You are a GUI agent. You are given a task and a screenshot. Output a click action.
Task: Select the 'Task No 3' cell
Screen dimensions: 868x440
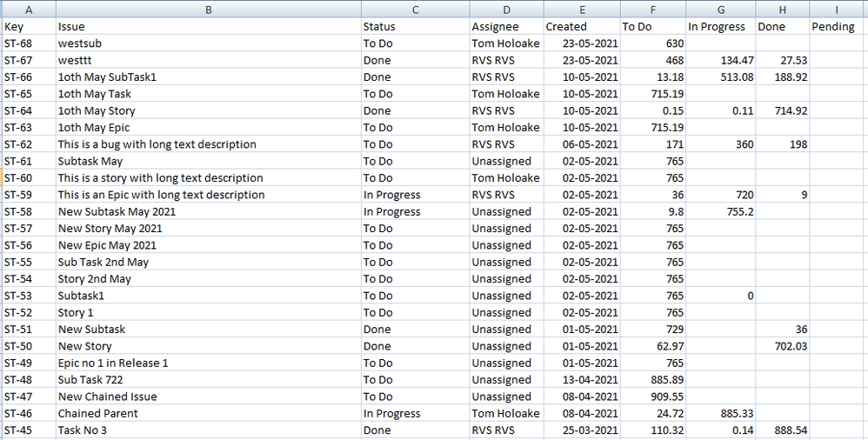click(x=208, y=430)
